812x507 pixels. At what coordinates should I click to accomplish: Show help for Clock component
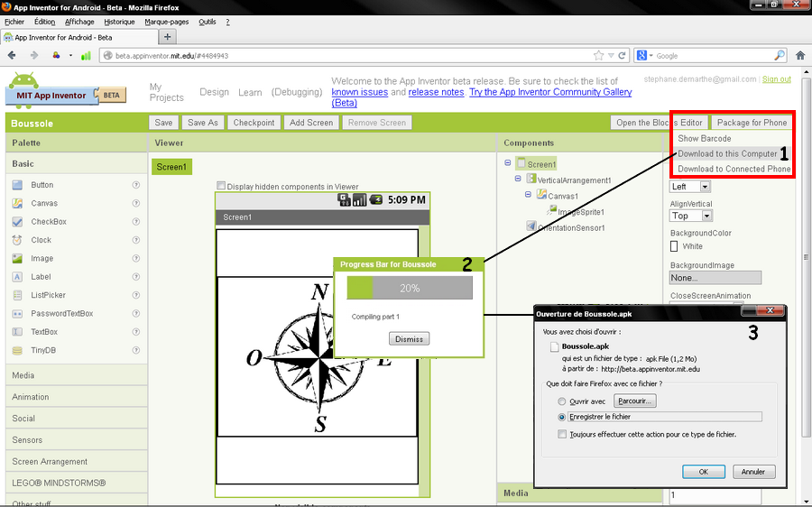(135, 240)
